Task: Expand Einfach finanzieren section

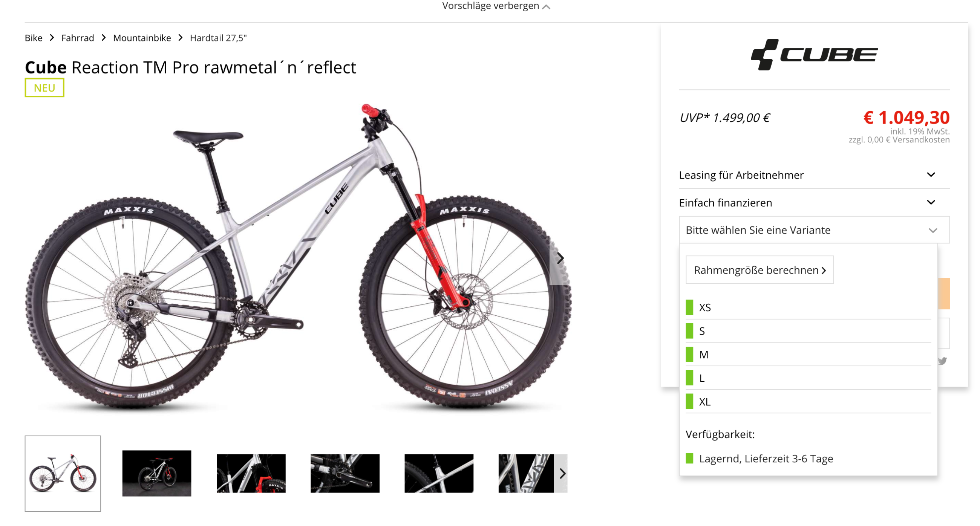Action: (814, 203)
